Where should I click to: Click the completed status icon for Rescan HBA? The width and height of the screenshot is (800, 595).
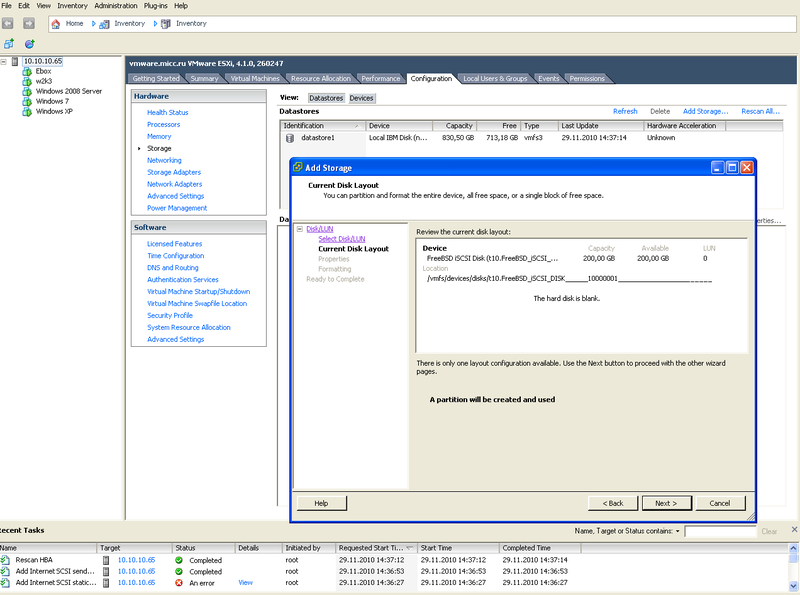click(x=179, y=560)
